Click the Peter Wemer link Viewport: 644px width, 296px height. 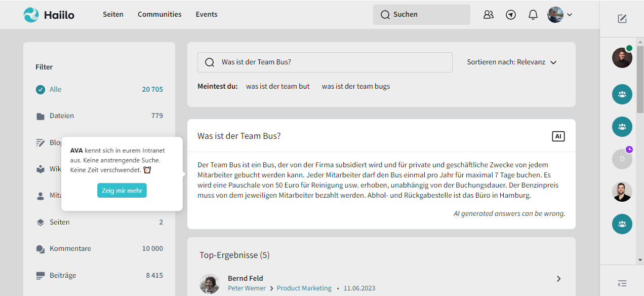(x=247, y=288)
